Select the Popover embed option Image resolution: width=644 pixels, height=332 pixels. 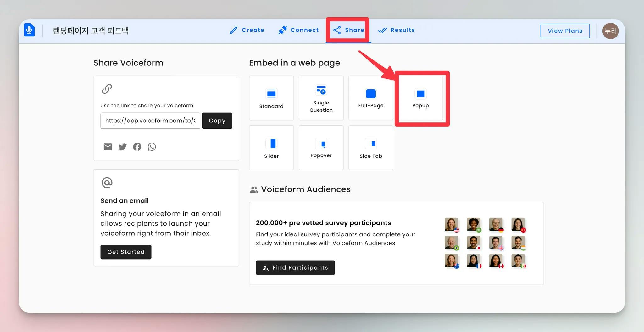pyautogui.click(x=321, y=148)
